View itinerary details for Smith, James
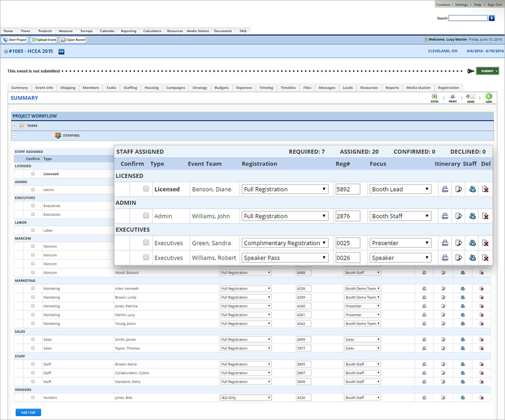This screenshot has height=420, width=505. coord(443,340)
